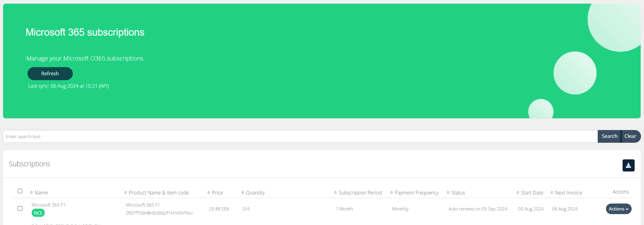Click the 1 Month subscription period cell
644x225 pixels.
pos(344,209)
